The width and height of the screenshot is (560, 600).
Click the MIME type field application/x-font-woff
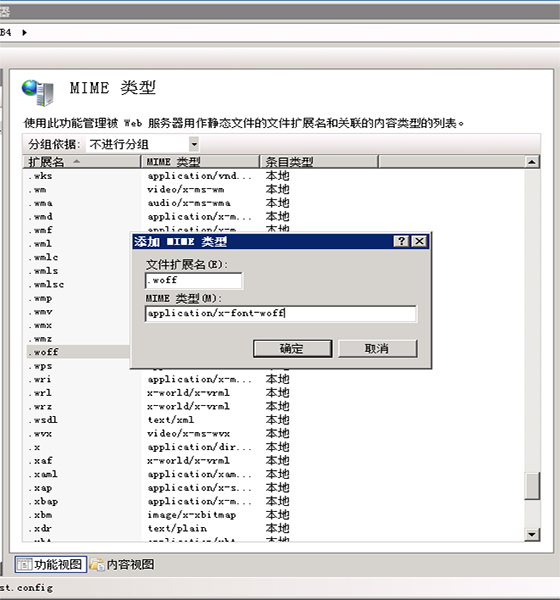[281, 313]
